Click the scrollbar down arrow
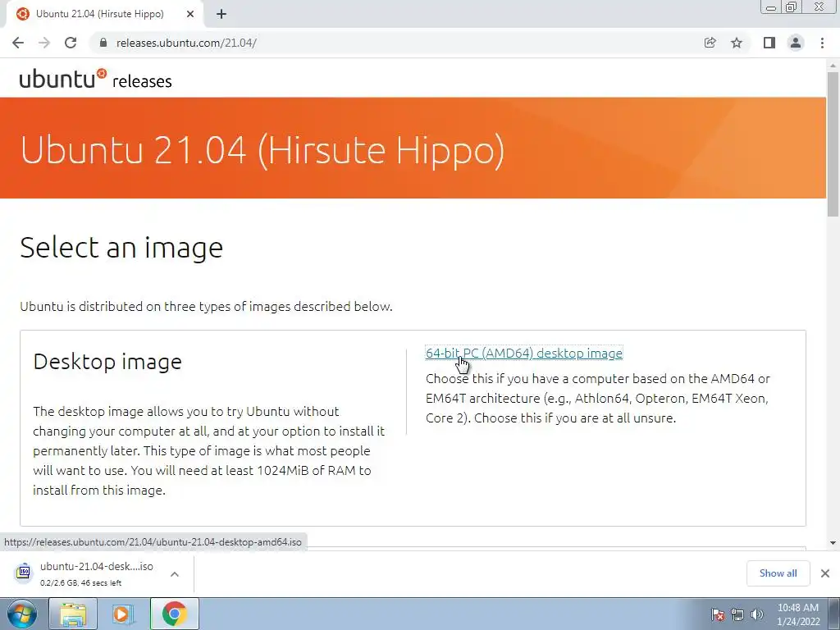Image resolution: width=840 pixels, height=630 pixels. 833,543
